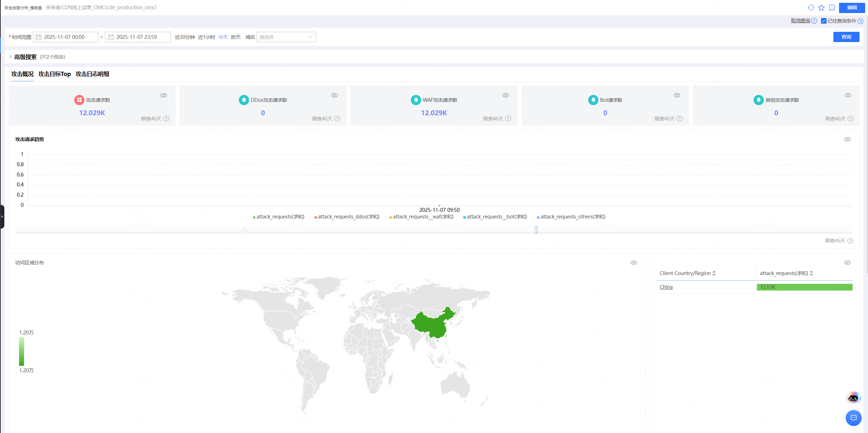
Task: Switch to the 攻击目标Top tab
Action: coord(54,74)
